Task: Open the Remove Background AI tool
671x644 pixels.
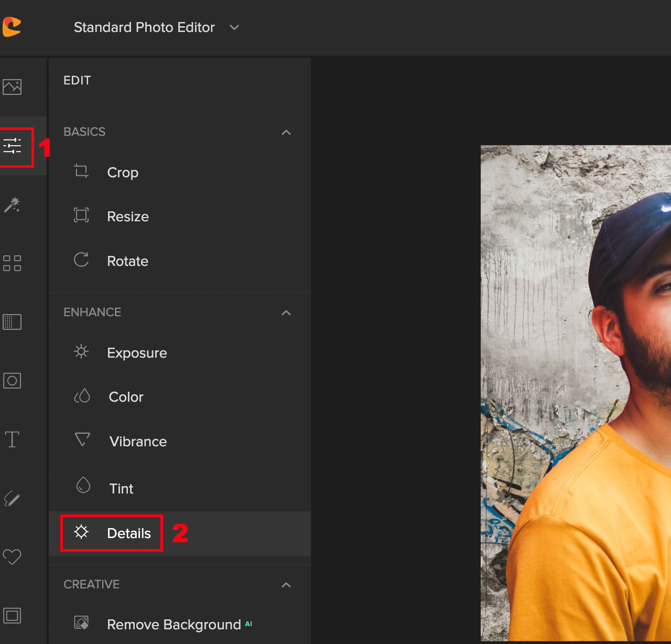Action: tap(173, 624)
